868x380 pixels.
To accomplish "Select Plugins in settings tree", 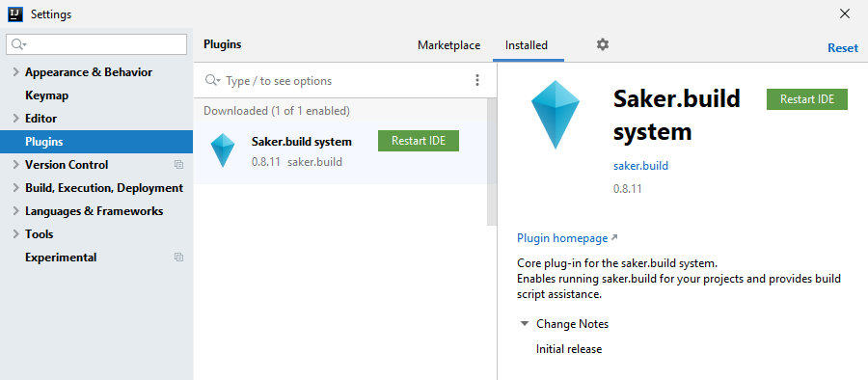I will click(x=96, y=142).
